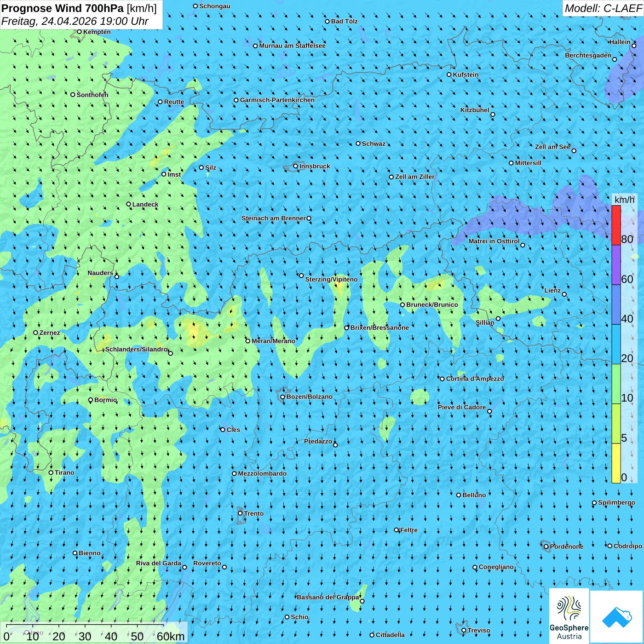Screen dimensions: 644x644
Task: Click the 'Berchtesgaden' label
Action: click(588, 55)
